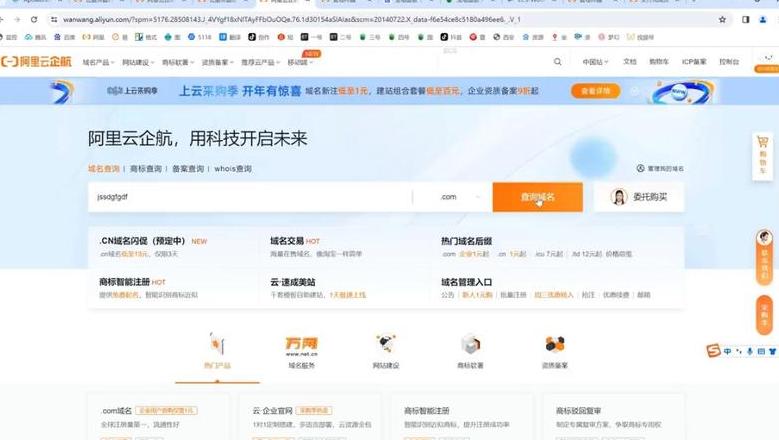The width and height of the screenshot is (779, 440).
Task: Expand the 移动端 NEW navigation dropdown
Action: coord(300,62)
